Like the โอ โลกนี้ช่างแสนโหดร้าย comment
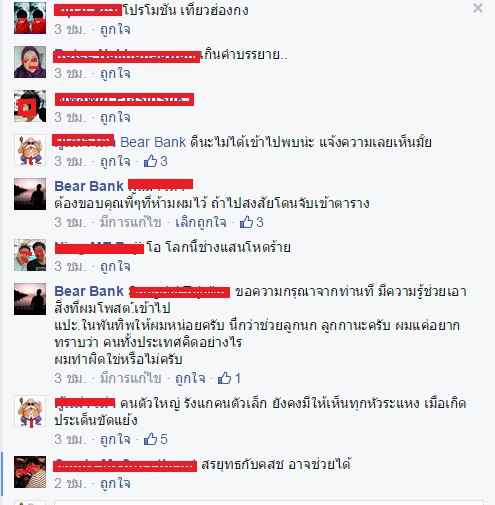495x505 pixels. tap(115, 266)
